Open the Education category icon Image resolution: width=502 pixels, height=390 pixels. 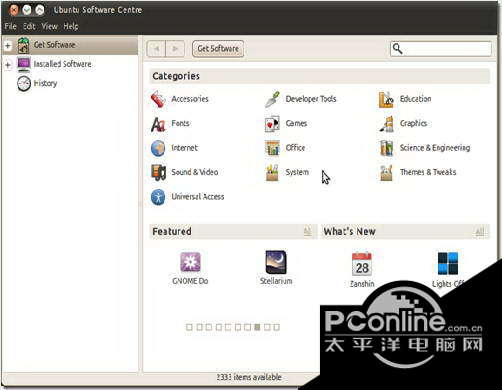coord(386,99)
